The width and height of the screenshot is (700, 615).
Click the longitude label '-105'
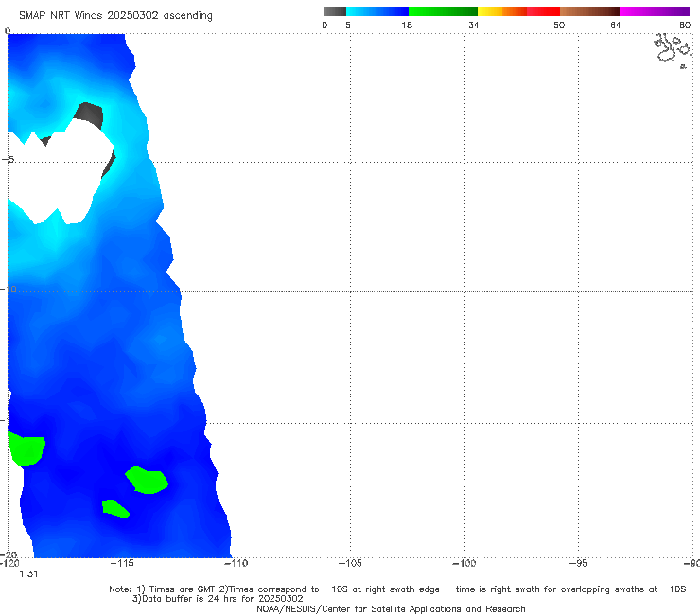(x=350, y=563)
